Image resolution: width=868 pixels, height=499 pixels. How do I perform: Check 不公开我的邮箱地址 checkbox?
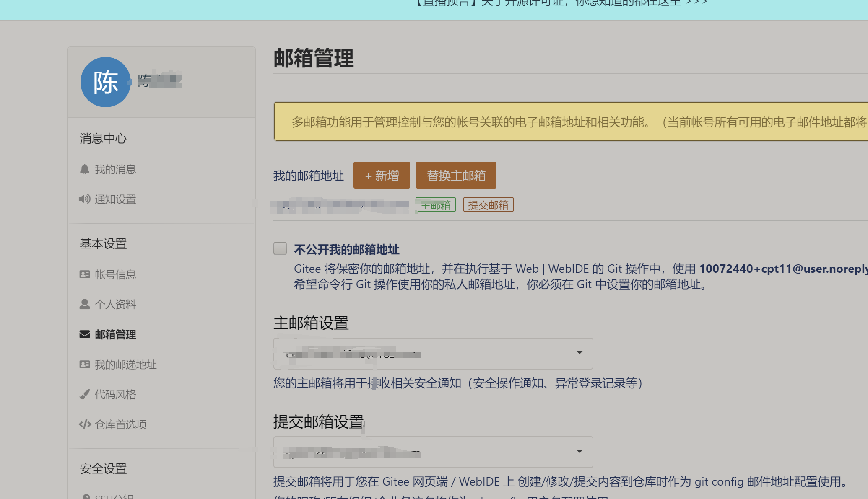(x=280, y=248)
